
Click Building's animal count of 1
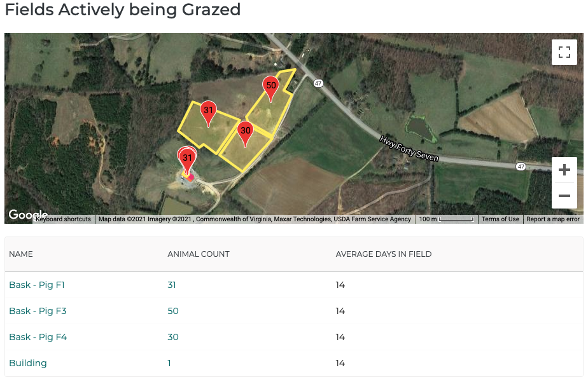[169, 363]
